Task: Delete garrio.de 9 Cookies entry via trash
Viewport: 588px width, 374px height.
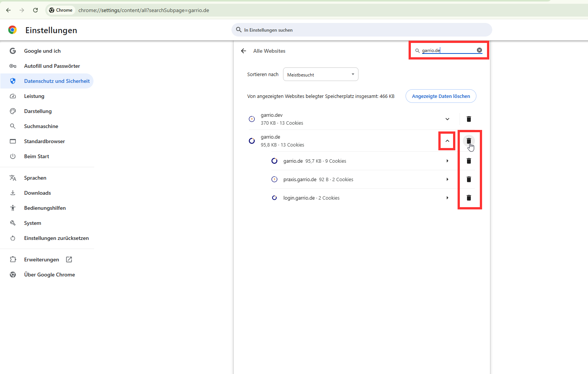Action: tap(469, 161)
